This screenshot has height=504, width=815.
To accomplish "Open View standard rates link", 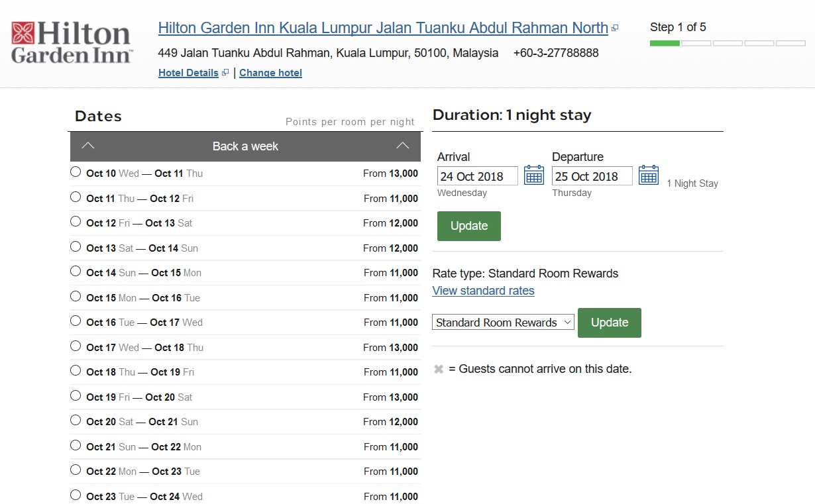I will pyautogui.click(x=483, y=291).
